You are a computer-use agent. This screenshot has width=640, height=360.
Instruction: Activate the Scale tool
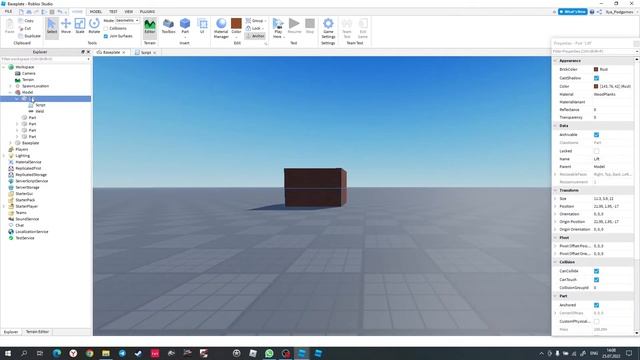80,27
